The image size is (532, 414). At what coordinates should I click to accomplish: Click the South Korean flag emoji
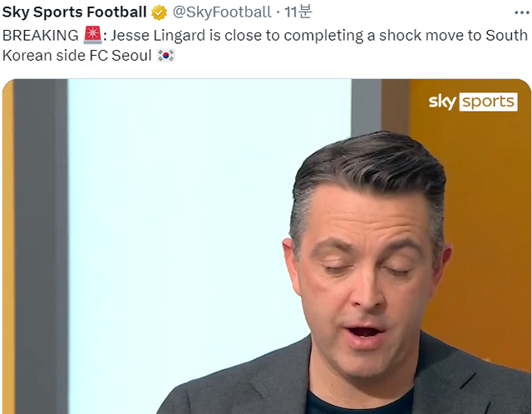click(166, 56)
